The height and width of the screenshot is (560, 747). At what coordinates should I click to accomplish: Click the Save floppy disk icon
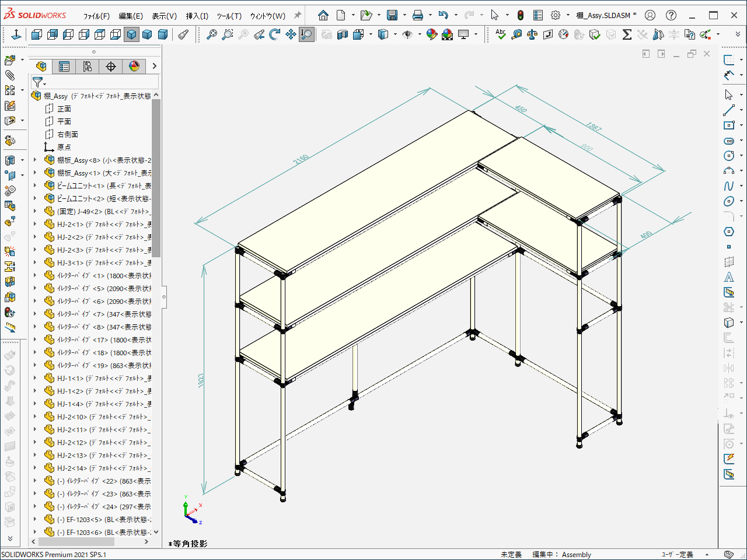(x=392, y=15)
